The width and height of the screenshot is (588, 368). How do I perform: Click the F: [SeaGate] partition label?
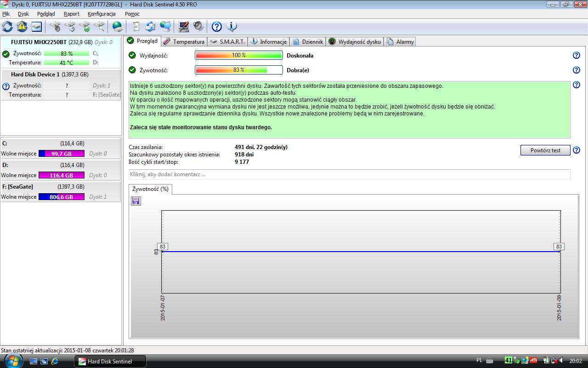click(17, 187)
